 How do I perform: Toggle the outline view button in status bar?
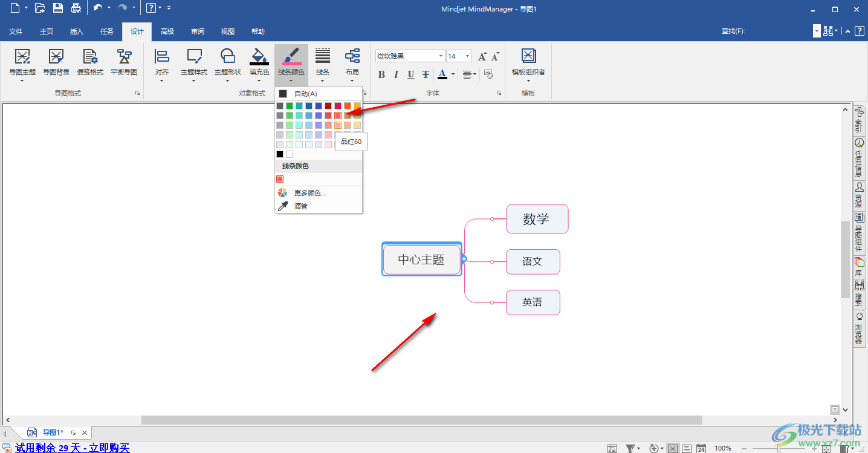pyautogui.click(x=687, y=448)
